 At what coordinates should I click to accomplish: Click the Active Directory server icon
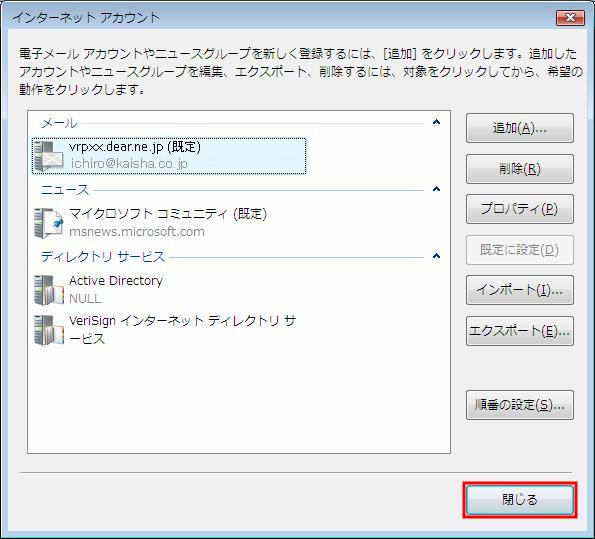(x=49, y=290)
